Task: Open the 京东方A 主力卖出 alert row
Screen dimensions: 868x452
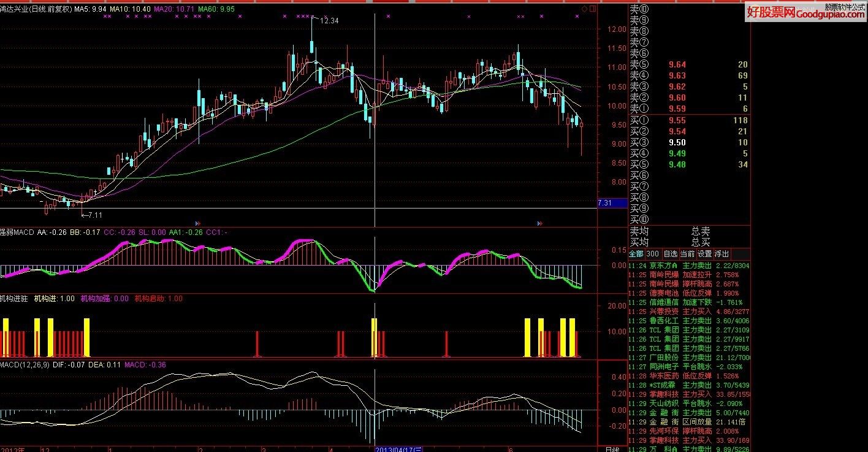Action: pos(690,266)
